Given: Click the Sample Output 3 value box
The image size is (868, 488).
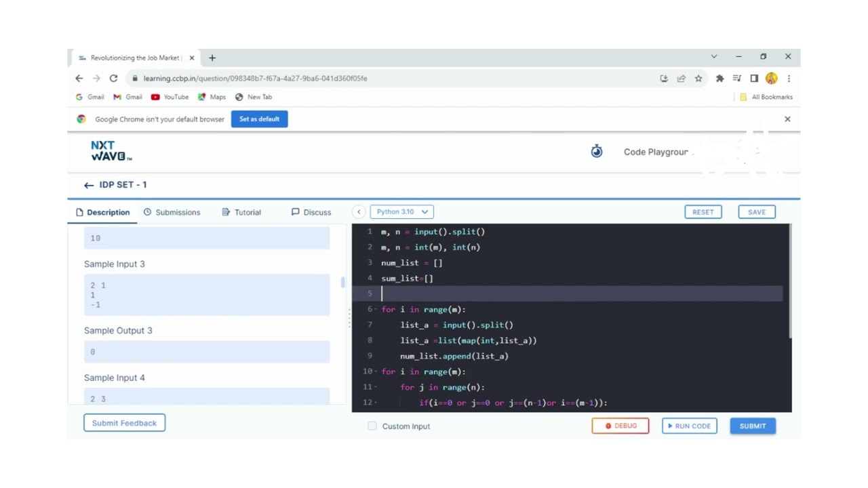Looking at the screenshot, I should tap(207, 352).
